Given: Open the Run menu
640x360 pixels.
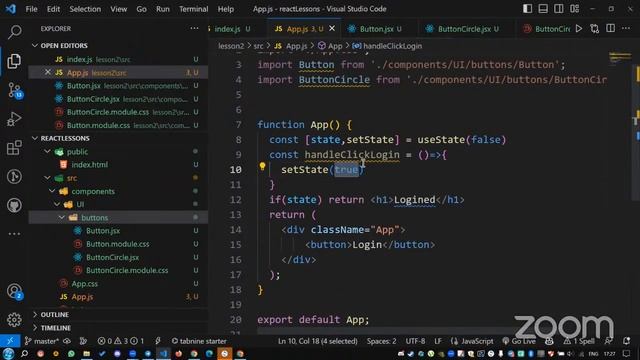Looking at the screenshot, I should pos(162,9).
